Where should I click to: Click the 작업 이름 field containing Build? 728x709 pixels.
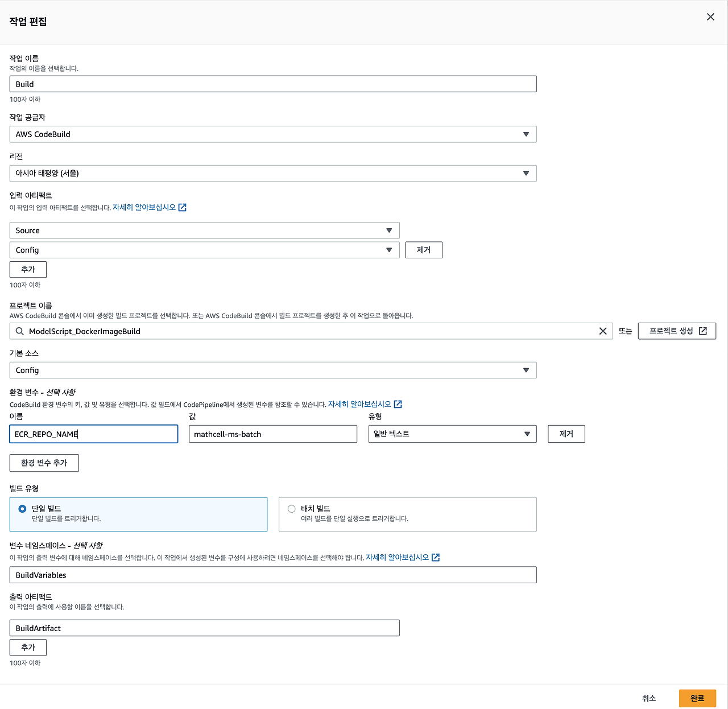[x=273, y=84]
